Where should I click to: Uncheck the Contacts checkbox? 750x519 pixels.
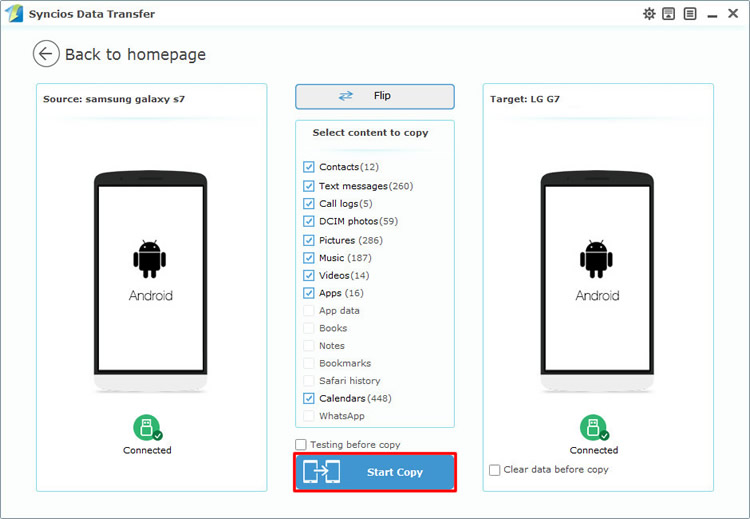tap(309, 167)
